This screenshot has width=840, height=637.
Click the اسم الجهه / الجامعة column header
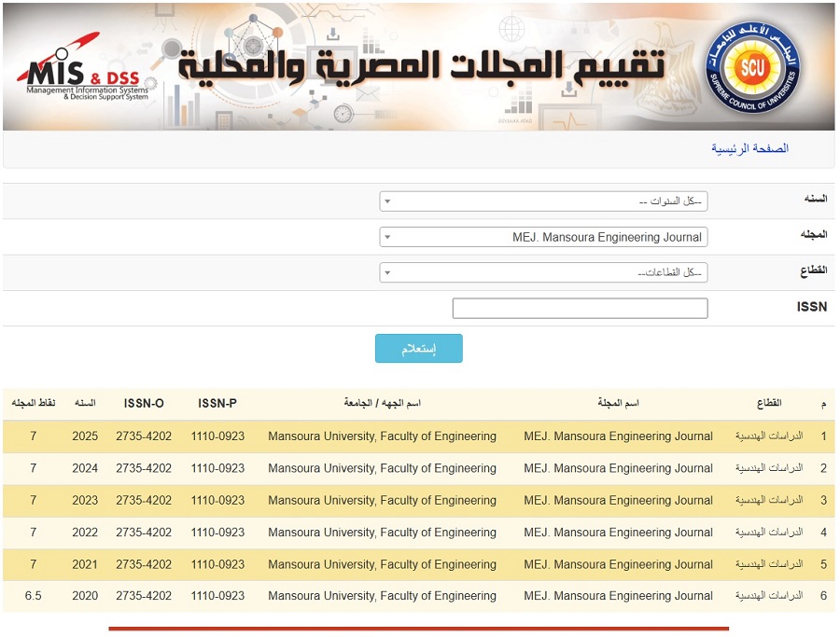[382, 404]
